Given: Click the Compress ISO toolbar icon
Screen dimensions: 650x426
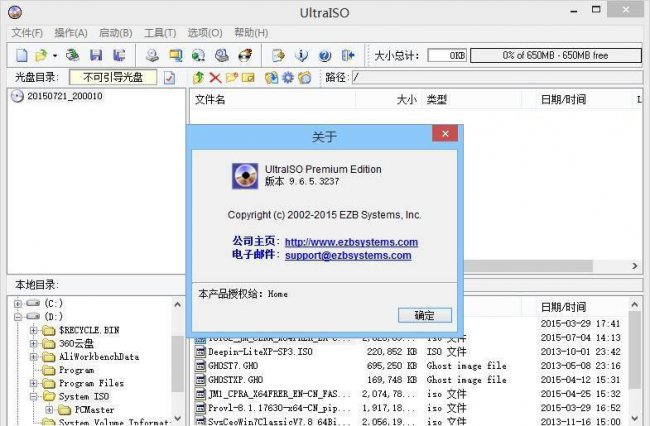Looking at the screenshot, I should pyautogui.click(x=175, y=56).
